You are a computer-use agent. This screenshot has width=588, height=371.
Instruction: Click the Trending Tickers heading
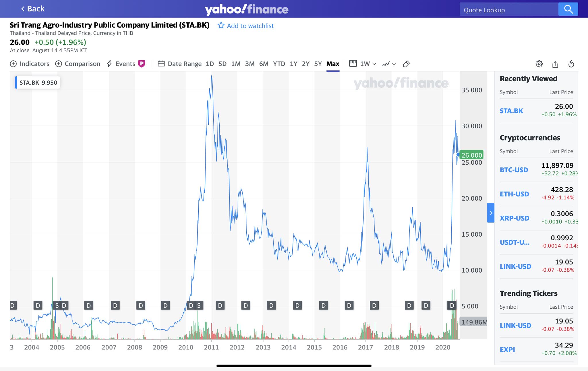[x=529, y=293]
